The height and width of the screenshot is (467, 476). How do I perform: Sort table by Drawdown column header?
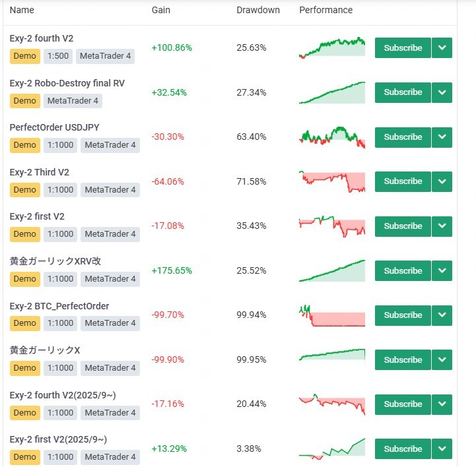pyautogui.click(x=258, y=11)
